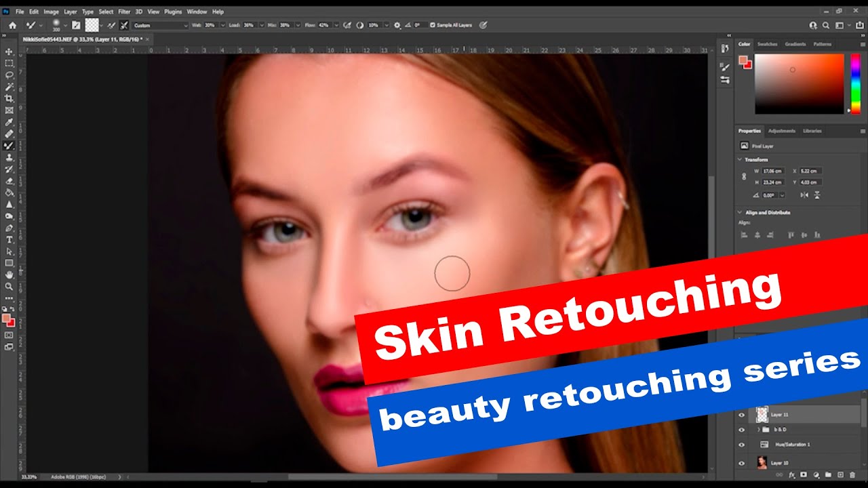
Task: Select the Magic Wand tool
Action: click(9, 87)
